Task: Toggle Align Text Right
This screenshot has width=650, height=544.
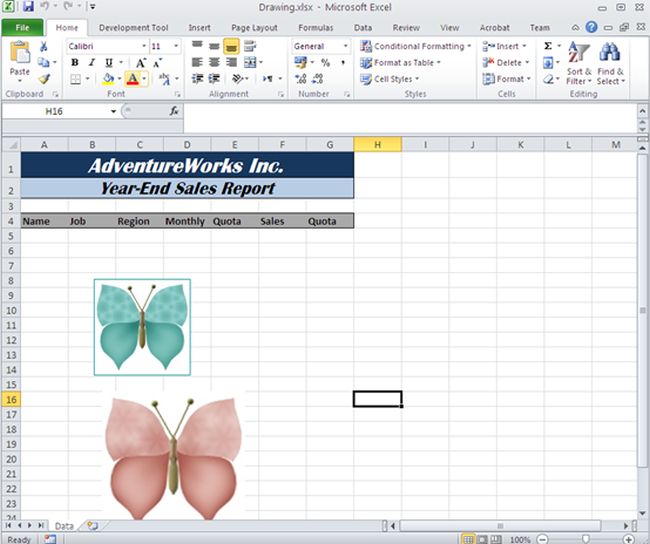Action: coord(231,63)
